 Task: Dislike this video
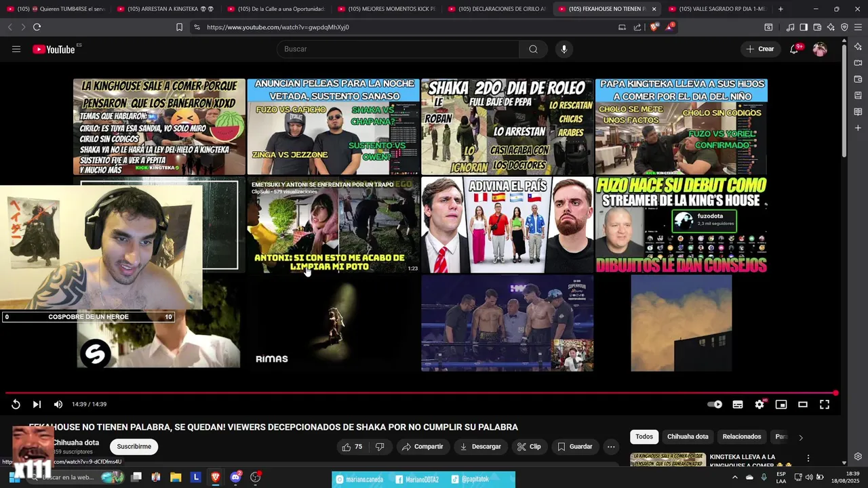point(380,447)
